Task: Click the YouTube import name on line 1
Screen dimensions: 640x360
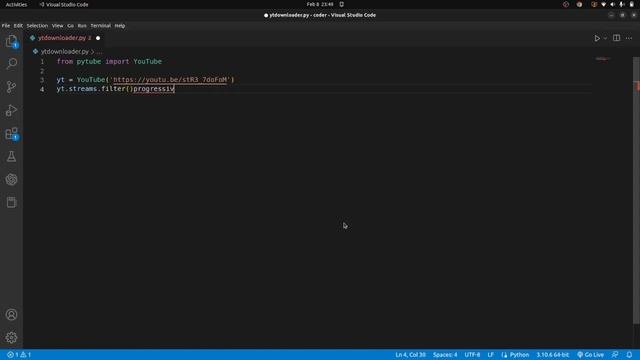Action: pyautogui.click(x=147, y=62)
